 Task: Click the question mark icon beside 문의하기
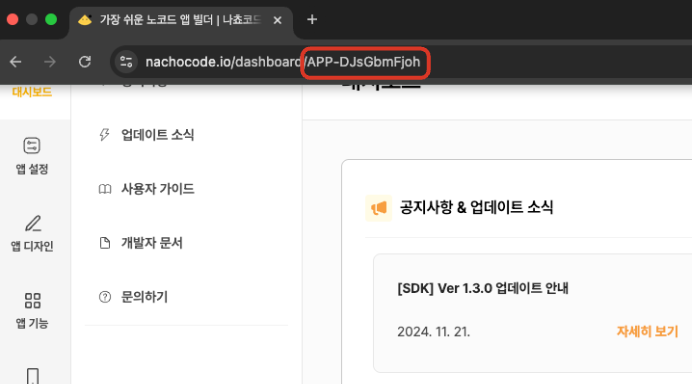click(105, 297)
